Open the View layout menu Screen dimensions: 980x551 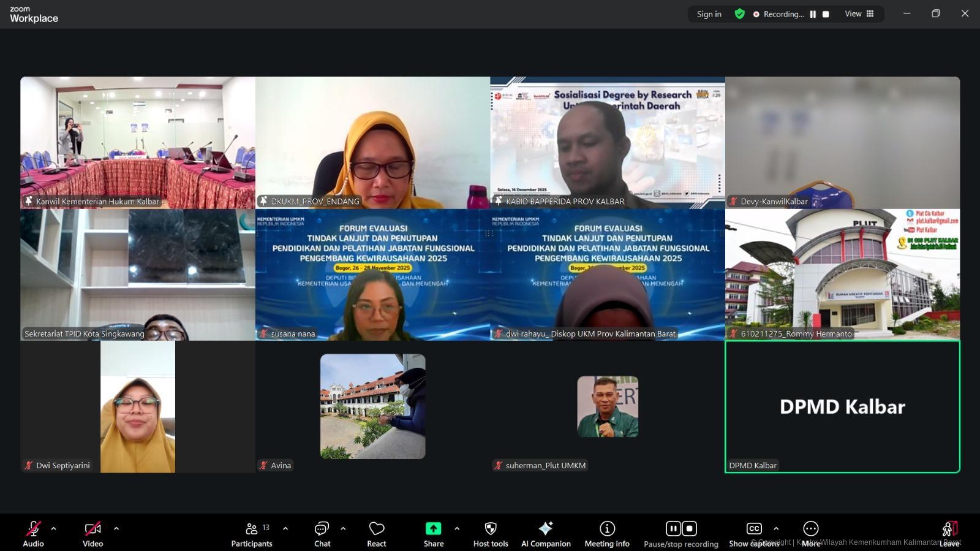coord(859,14)
